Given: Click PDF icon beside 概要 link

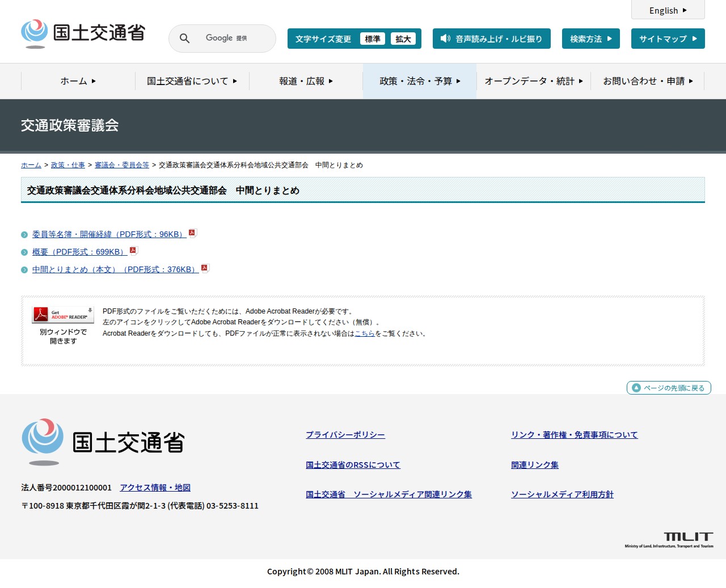Looking at the screenshot, I should click(x=133, y=251).
